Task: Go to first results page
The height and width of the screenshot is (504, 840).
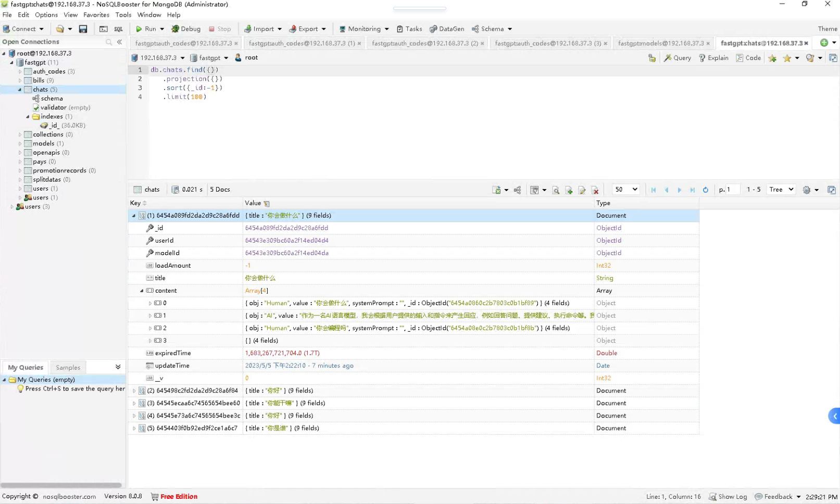Action: pos(653,190)
